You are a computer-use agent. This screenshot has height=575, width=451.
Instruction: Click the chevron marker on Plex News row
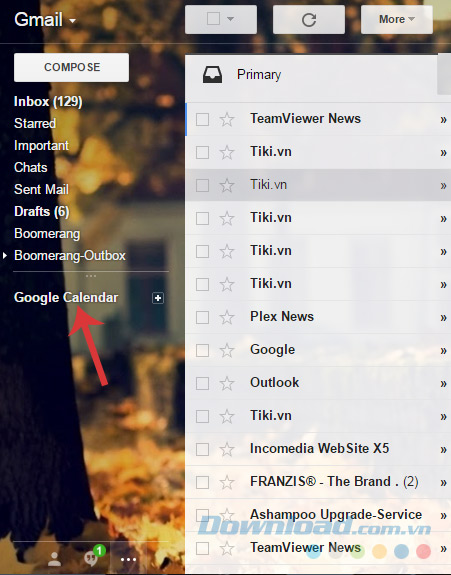click(443, 318)
